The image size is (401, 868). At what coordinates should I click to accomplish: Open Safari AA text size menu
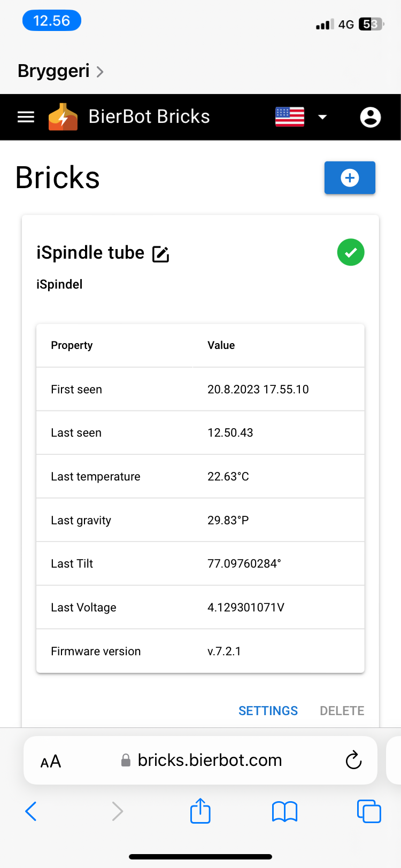click(x=51, y=761)
